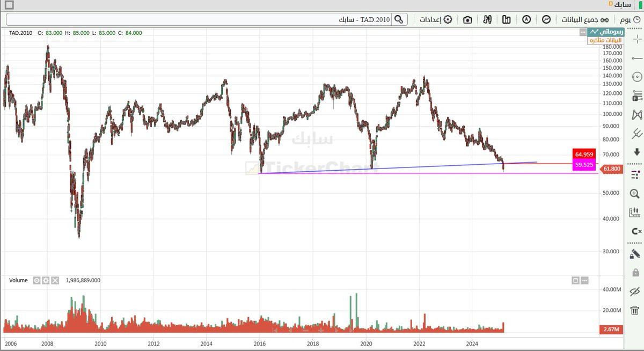Click the TAD.2010 OHLC legend text
Image resolution: width=644 pixels, height=351 pixels.
click(x=76, y=33)
